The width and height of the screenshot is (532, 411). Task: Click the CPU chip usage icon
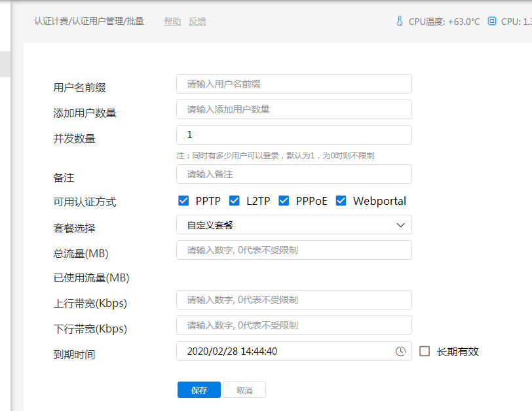[492, 22]
